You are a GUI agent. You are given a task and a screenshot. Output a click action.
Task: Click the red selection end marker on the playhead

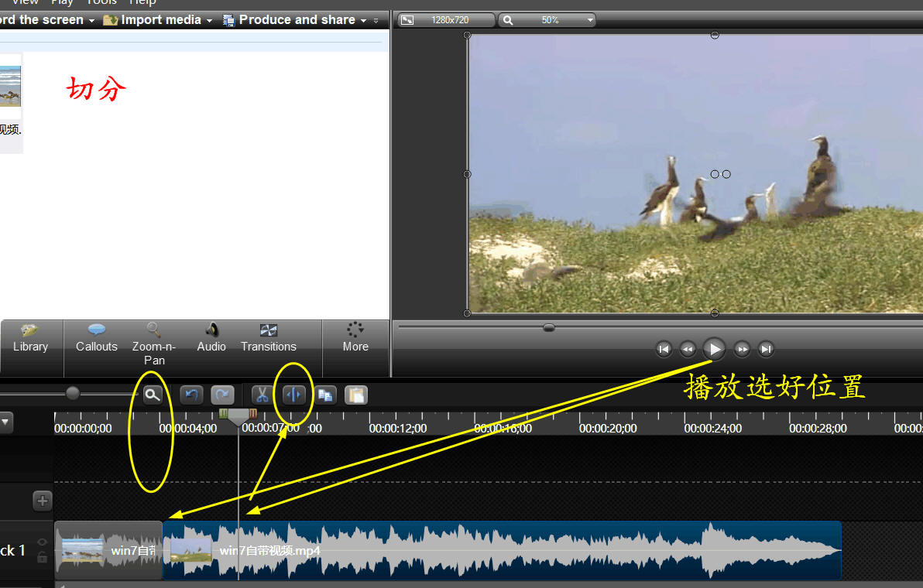point(253,414)
